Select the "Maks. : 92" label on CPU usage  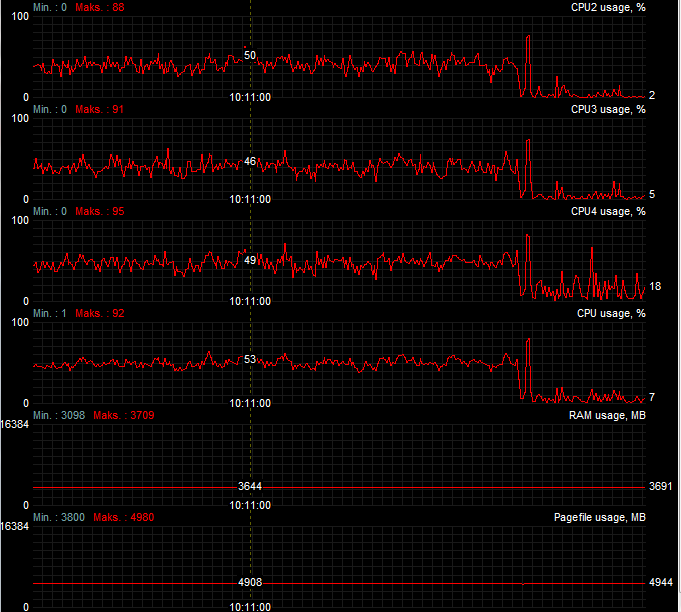coord(100,314)
